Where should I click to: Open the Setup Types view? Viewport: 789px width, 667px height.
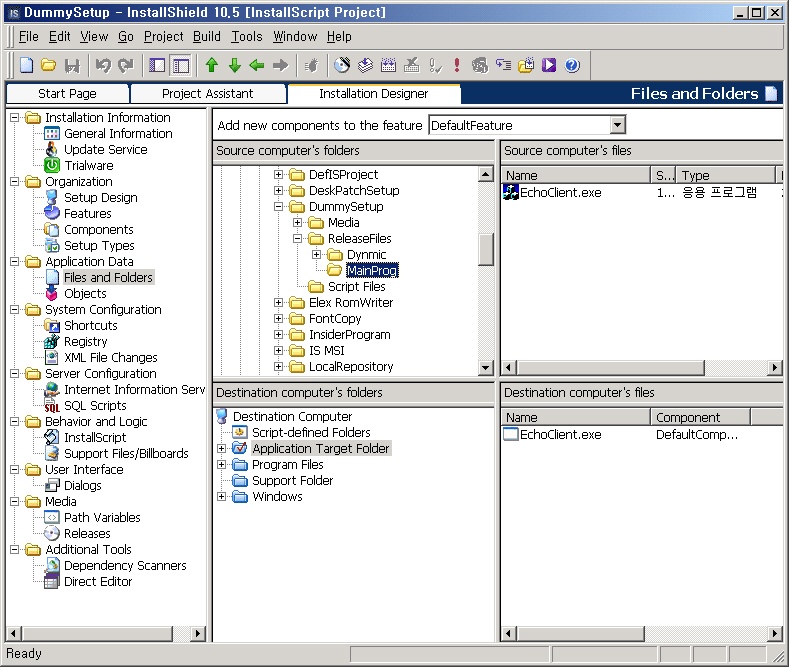99,246
